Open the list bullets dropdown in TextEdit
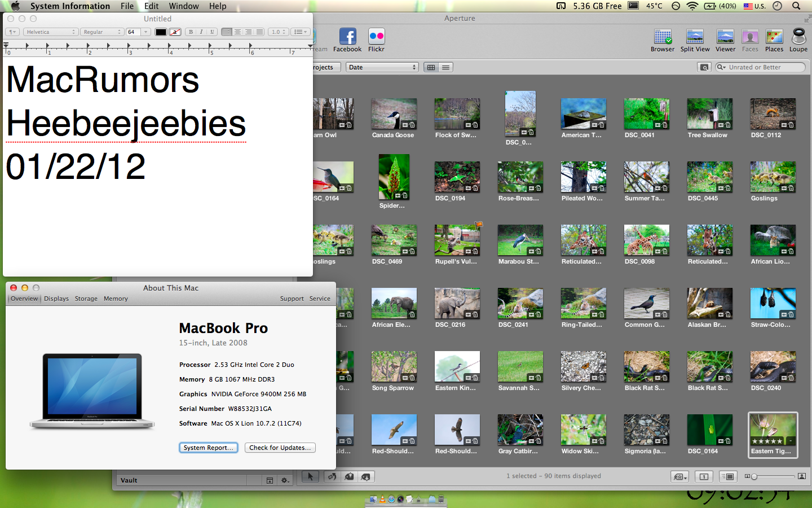 301,32
